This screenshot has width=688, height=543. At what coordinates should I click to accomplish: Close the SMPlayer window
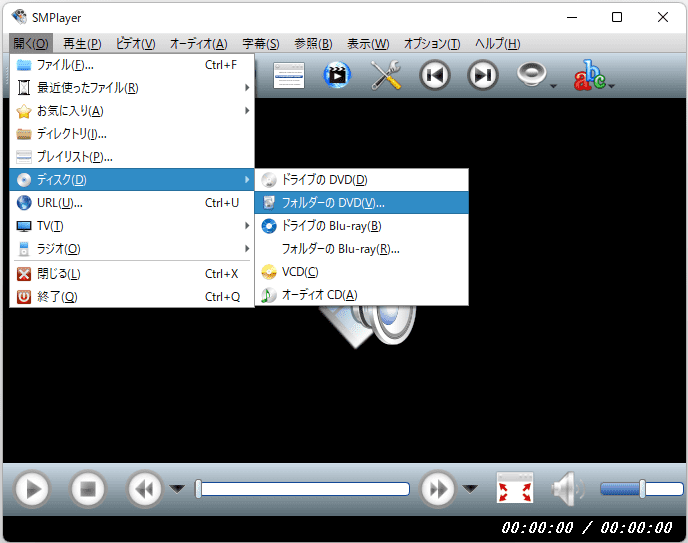click(x=663, y=17)
